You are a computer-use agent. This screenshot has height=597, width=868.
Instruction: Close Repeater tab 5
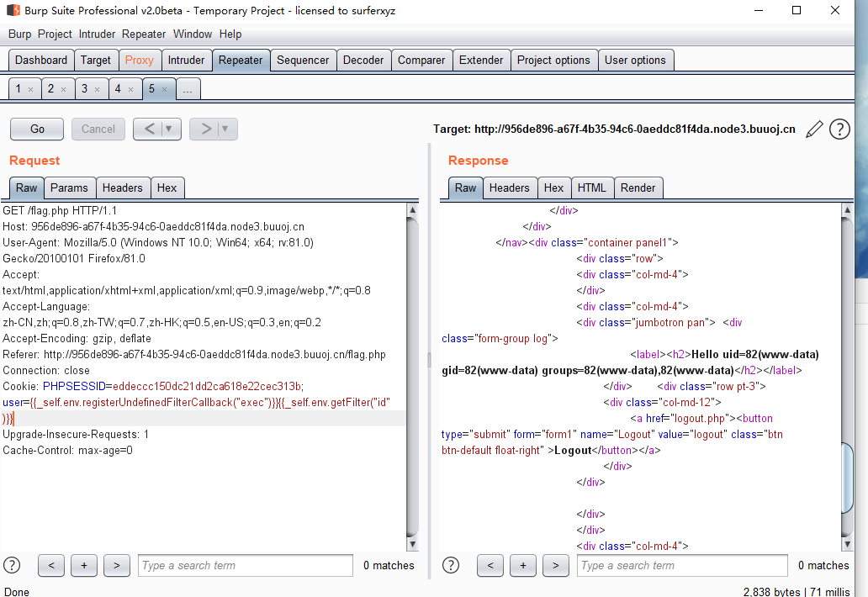pos(164,90)
